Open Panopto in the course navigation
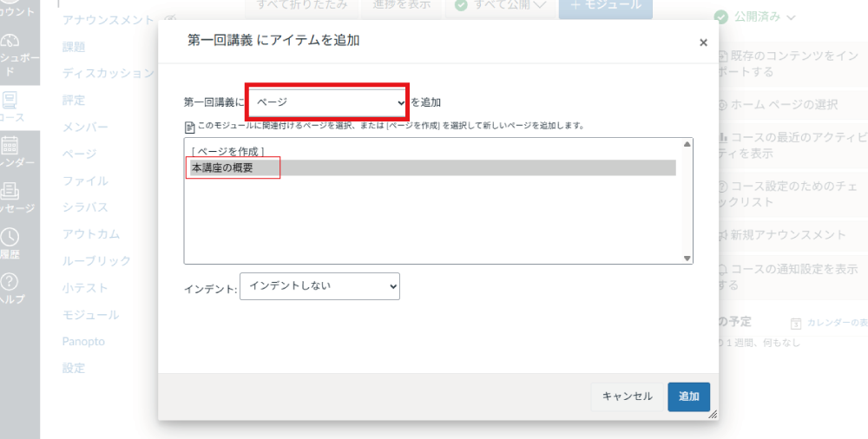Screen dimensions: 868x439 [83, 342]
